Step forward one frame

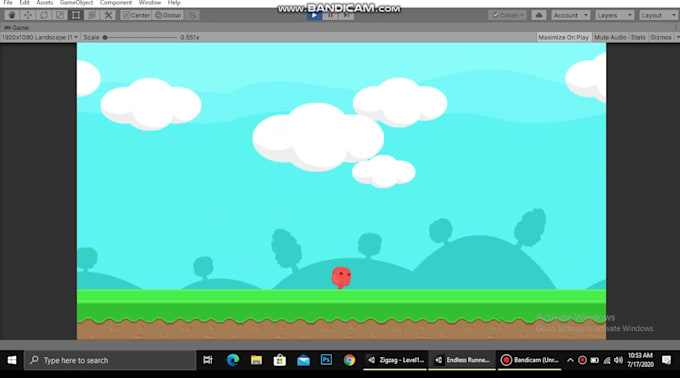[x=346, y=16]
